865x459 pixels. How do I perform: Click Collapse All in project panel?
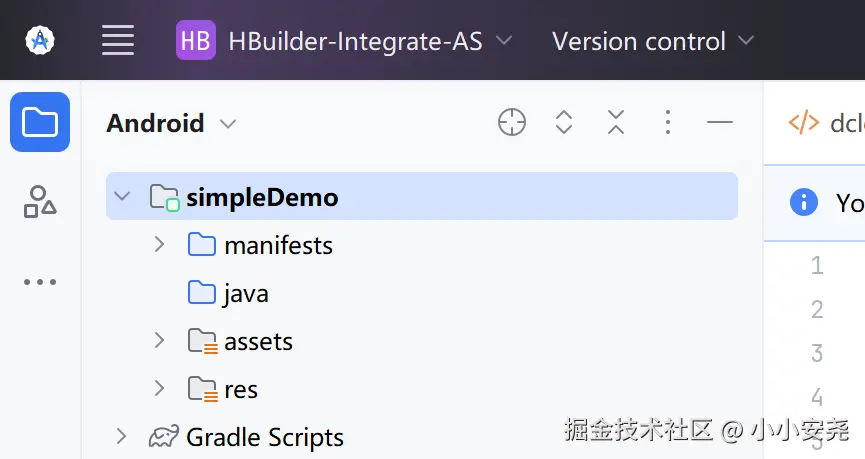(616, 123)
